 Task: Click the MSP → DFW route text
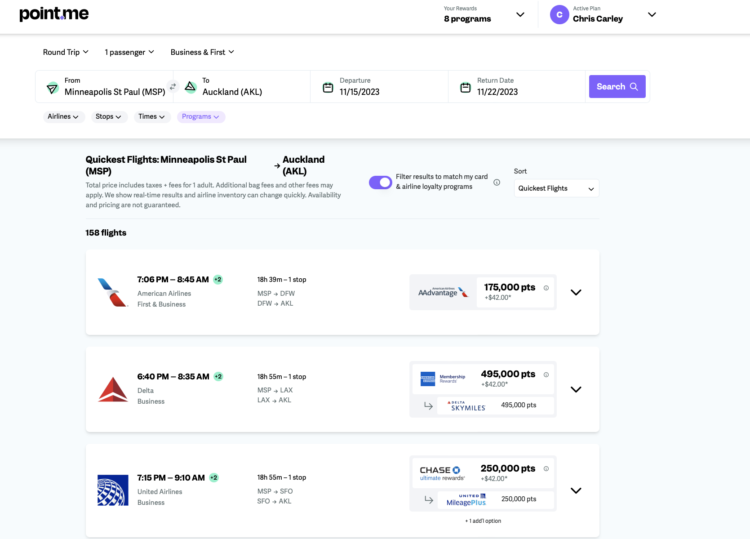click(x=276, y=293)
